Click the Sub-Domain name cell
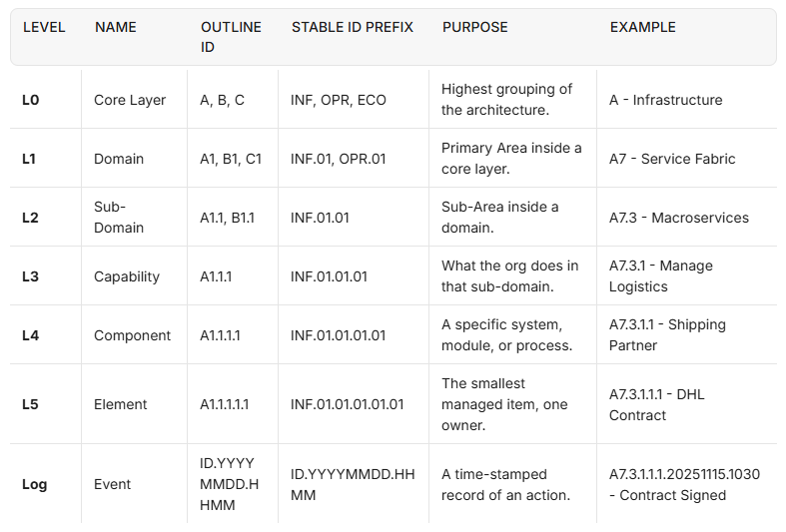The width and height of the screenshot is (786, 532). click(x=119, y=218)
